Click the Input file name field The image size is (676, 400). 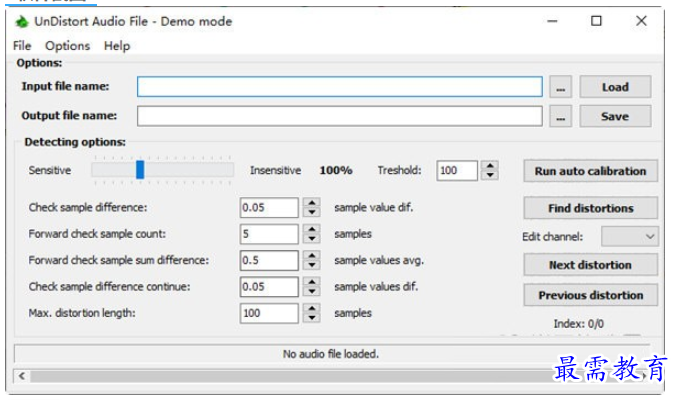[340, 87]
